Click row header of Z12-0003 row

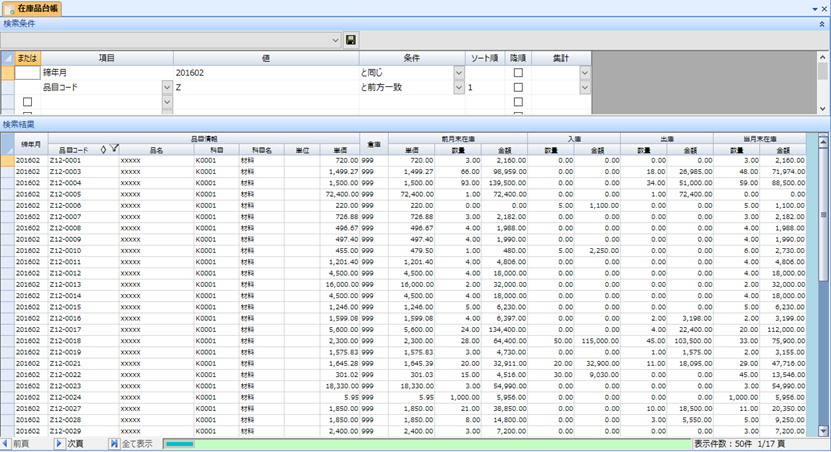pos(7,172)
